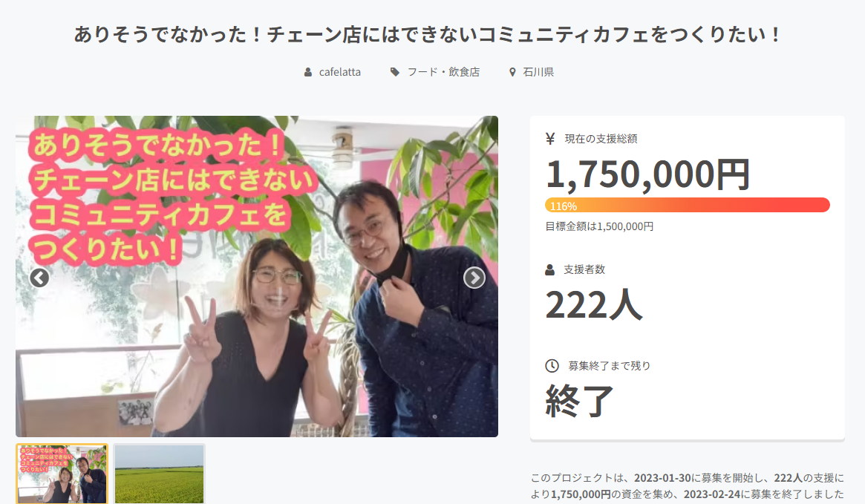
Task: Open the 石川県 location link
Action: 538,72
